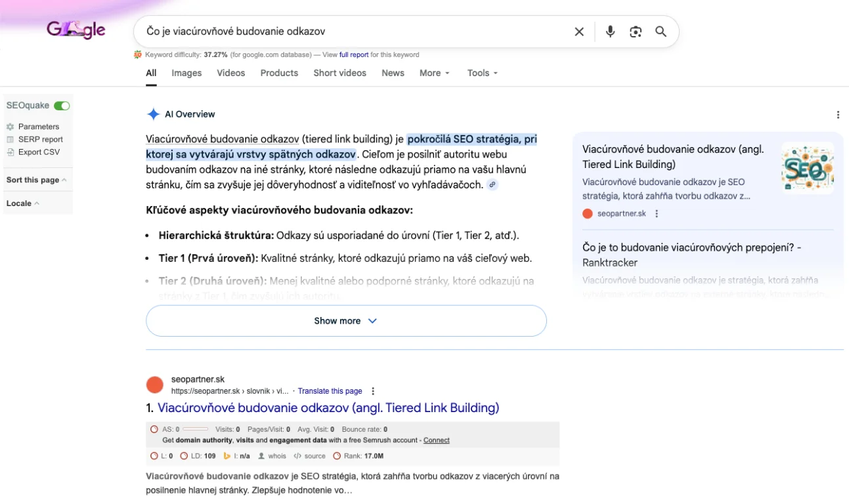Clear the search query with the X icon
The height and width of the screenshot is (504, 849).
pyautogui.click(x=579, y=31)
